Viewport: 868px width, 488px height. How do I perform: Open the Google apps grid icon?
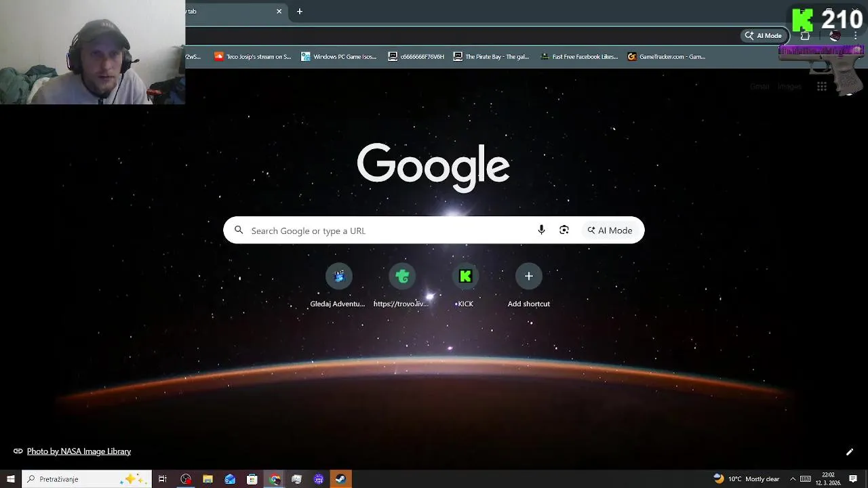click(x=821, y=86)
